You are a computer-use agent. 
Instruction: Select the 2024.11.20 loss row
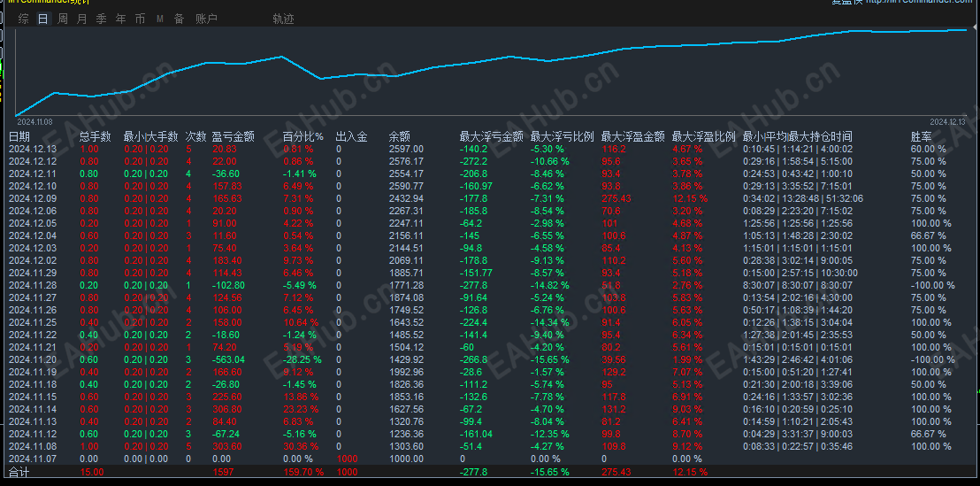[x=490, y=359]
